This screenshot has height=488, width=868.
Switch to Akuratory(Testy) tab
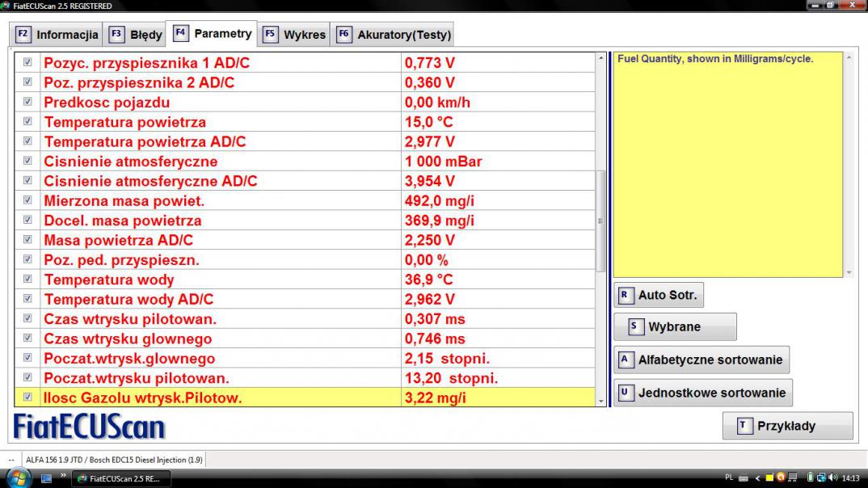point(393,34)
